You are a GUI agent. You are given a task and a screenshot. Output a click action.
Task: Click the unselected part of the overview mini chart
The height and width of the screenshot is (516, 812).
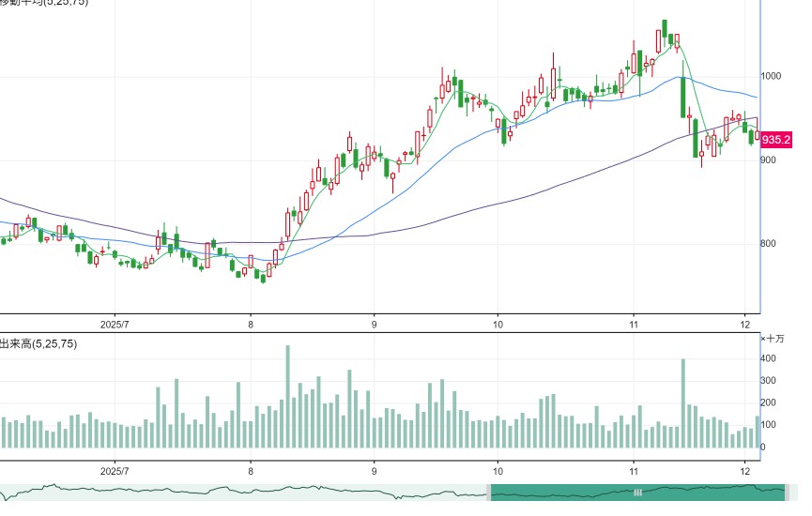(x=243, y=493)
